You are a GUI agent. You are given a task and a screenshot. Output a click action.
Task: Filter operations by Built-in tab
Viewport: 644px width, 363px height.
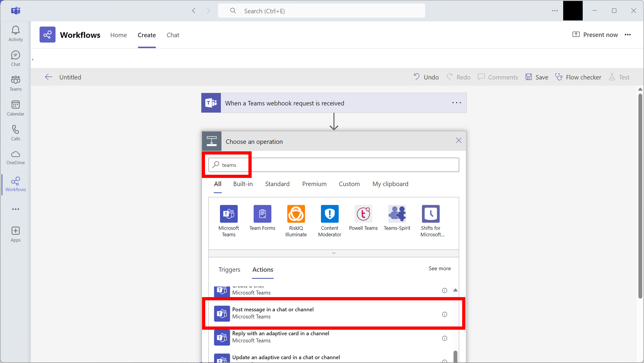point(243,184)
